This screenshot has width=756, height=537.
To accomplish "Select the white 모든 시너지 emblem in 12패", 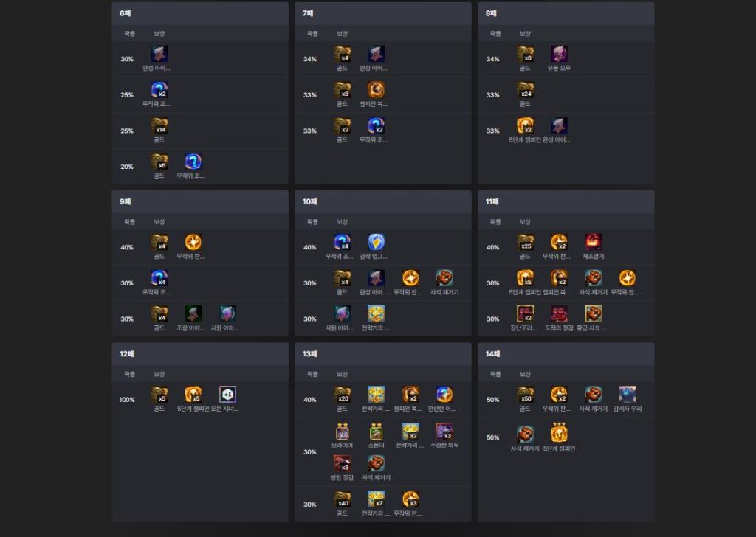I will click(227, 395).
